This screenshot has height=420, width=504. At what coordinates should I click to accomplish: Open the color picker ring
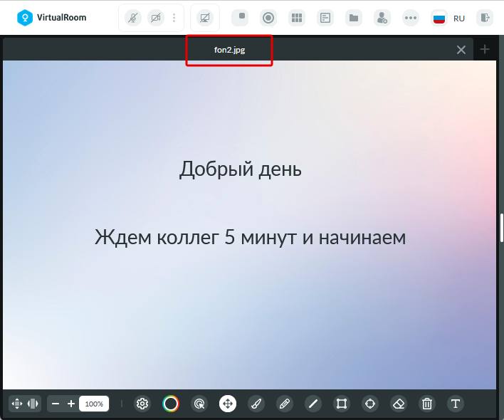coord(171,404)
